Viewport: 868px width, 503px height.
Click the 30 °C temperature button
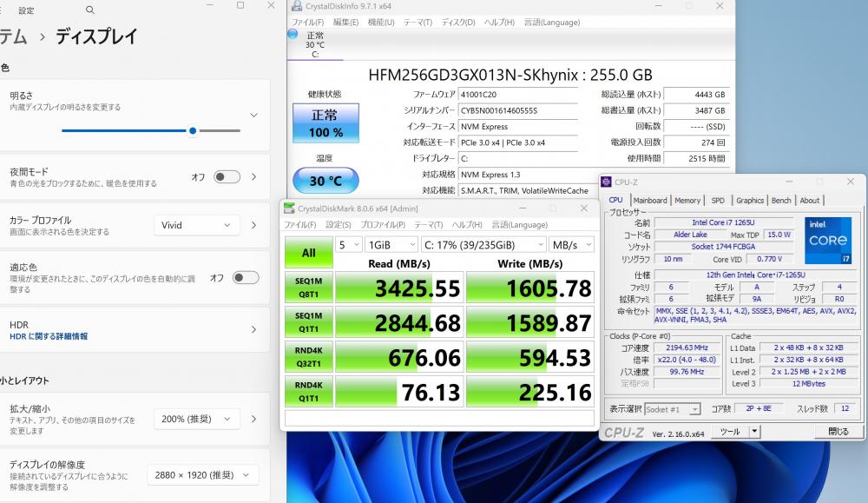(325, 181)
